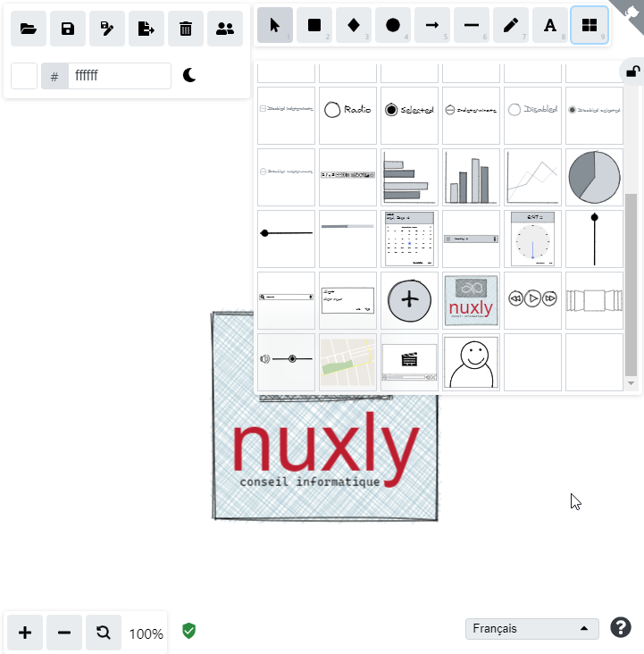Add the round plus button library item
644x654 pixels.
(409, 301)
